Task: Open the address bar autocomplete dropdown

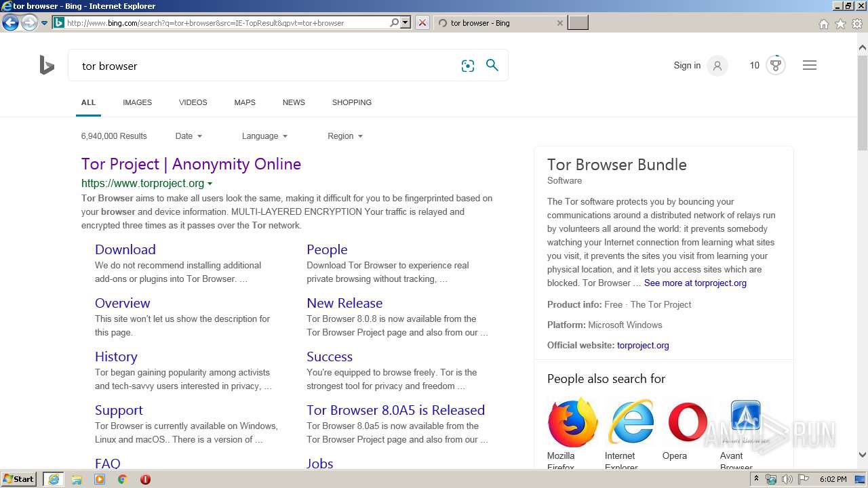Action: [x=406, y=22]
